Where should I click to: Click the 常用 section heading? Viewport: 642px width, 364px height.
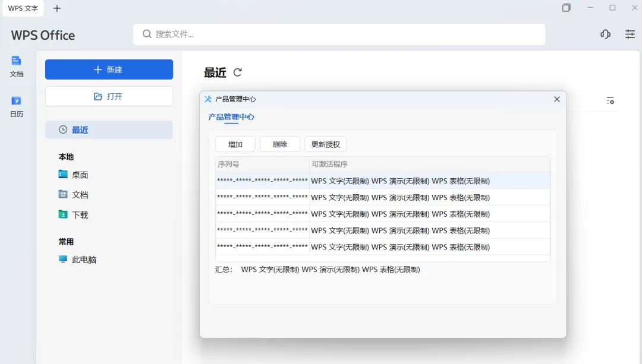66,242
